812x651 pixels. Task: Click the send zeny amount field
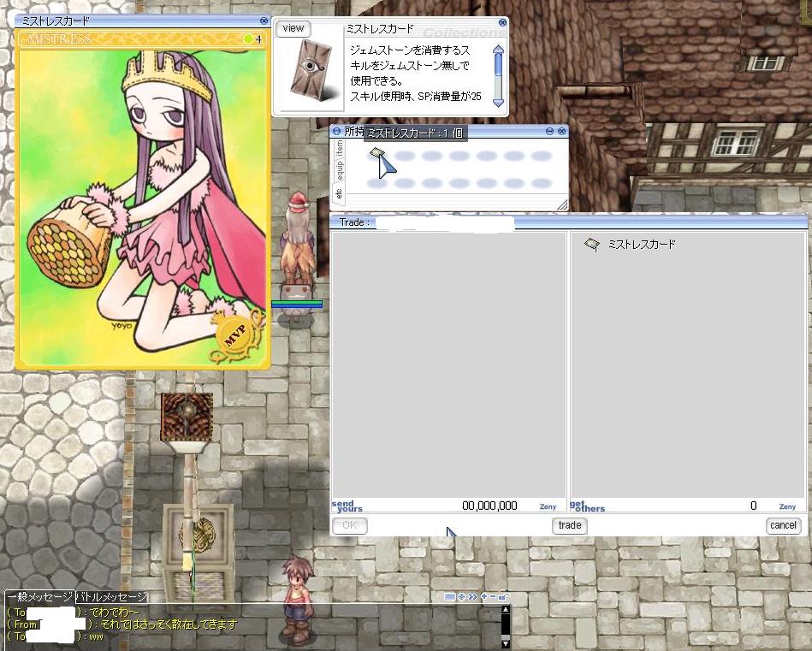489,506
